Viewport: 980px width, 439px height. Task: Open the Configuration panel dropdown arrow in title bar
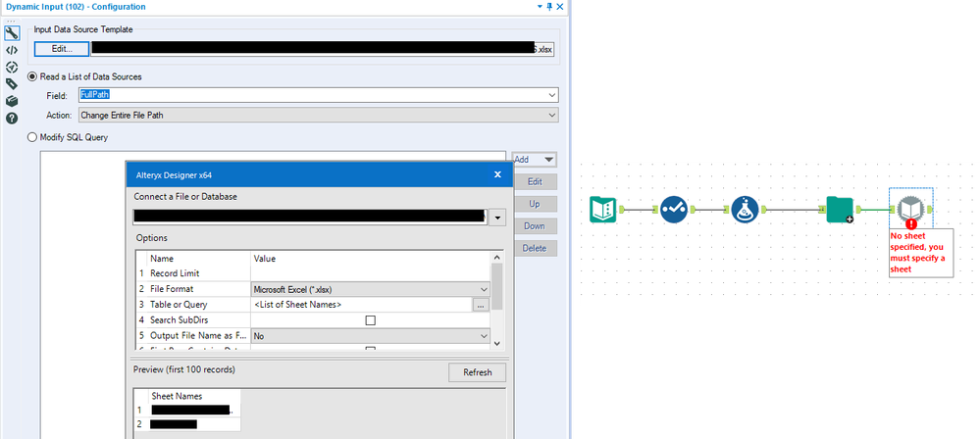click(x=540, y=7)
